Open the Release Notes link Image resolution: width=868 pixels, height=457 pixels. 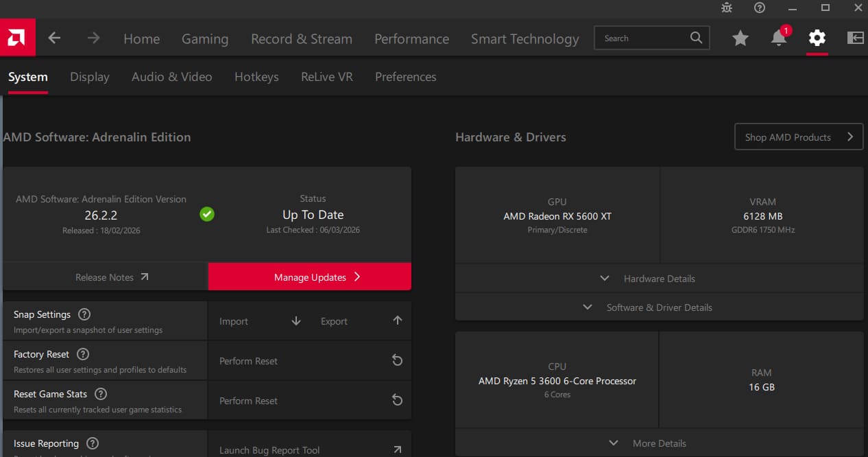point(111,277)
